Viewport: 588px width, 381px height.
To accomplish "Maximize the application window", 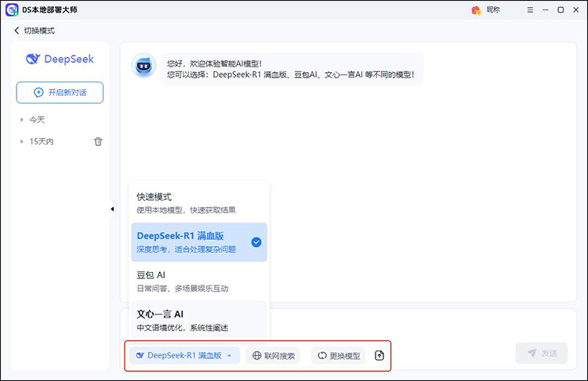I will (x=561, y=9).
